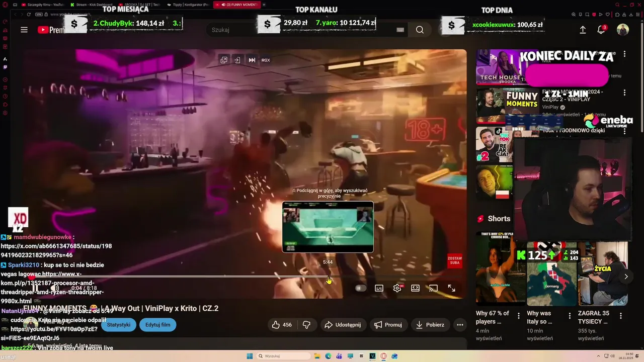Open the Windows Start menu
Image resolution: width=644 pixels, height=362 pixels.
coord(250,356)
